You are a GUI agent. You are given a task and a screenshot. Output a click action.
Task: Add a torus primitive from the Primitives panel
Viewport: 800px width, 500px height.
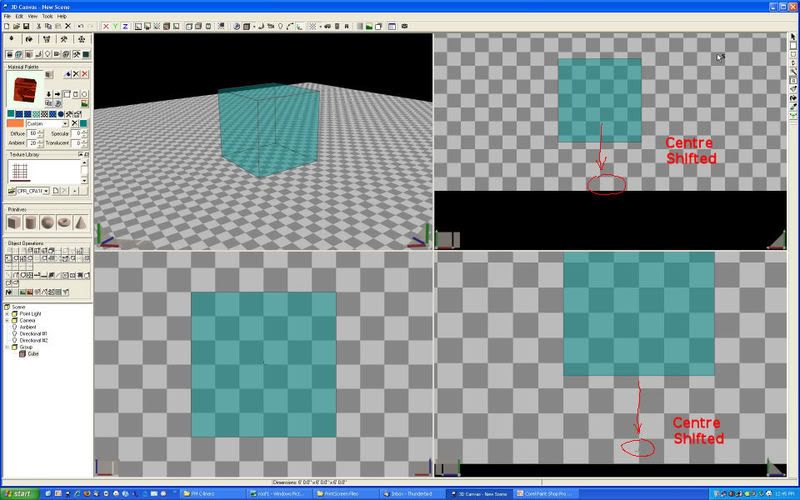64,222
